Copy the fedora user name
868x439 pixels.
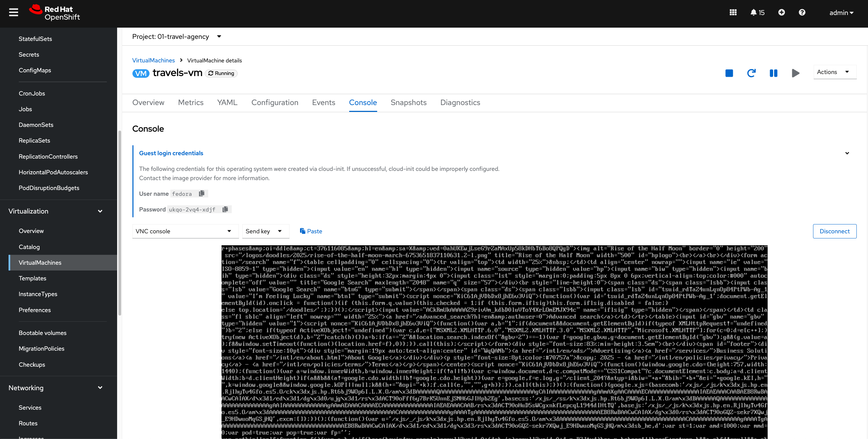(202, 193)
